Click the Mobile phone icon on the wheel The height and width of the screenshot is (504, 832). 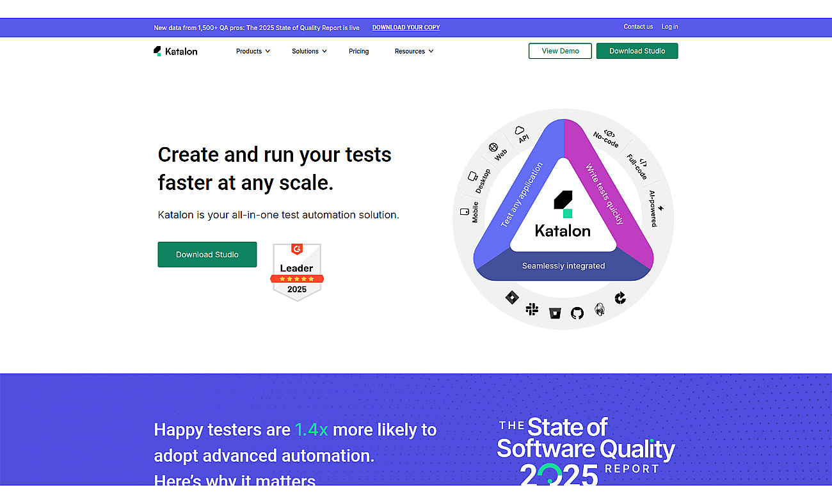point(465,212)
